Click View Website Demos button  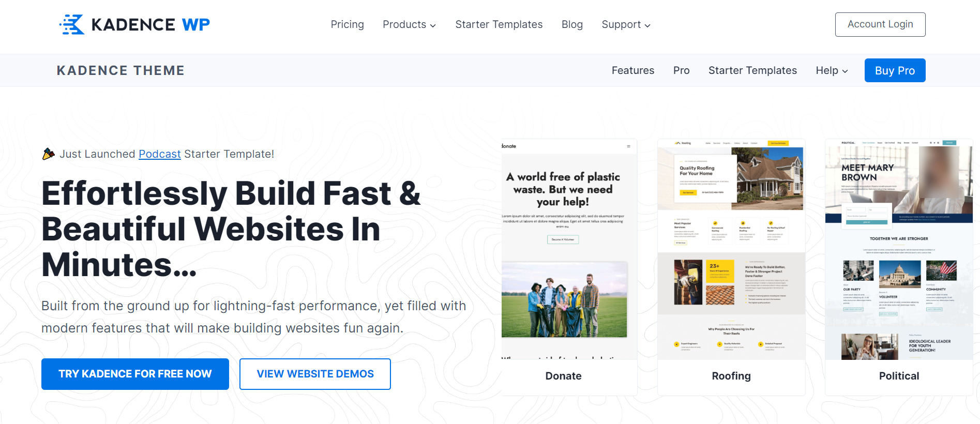315,374
